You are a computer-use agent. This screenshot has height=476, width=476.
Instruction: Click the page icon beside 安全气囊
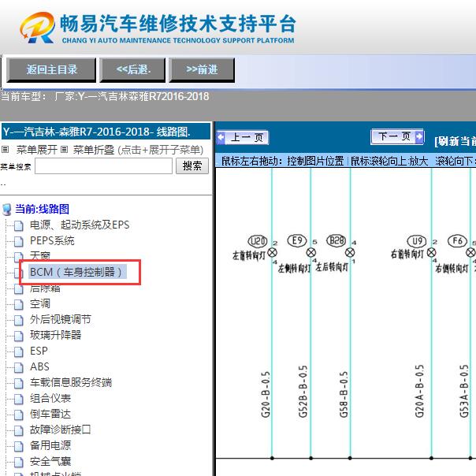point(19,463)
